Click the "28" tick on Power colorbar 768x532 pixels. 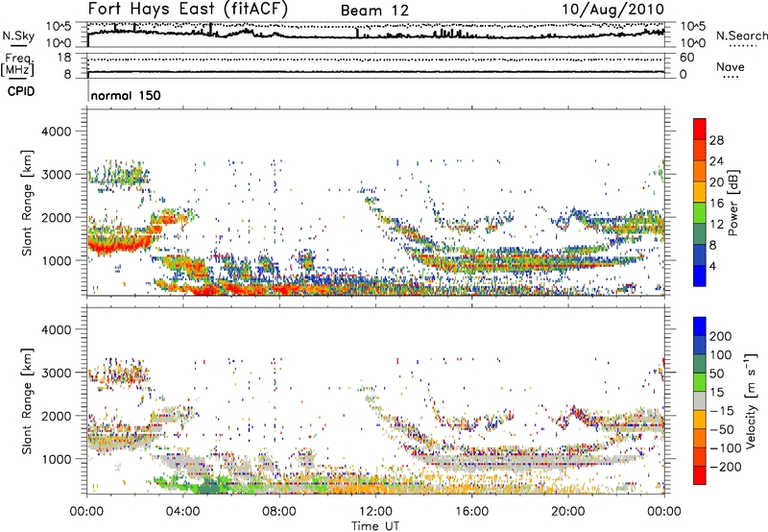point(716,140)
